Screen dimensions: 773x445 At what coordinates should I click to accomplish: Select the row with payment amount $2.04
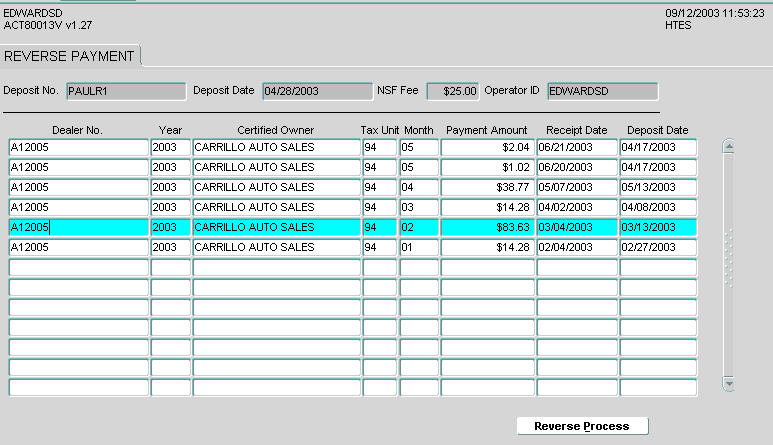pos(486,147)
